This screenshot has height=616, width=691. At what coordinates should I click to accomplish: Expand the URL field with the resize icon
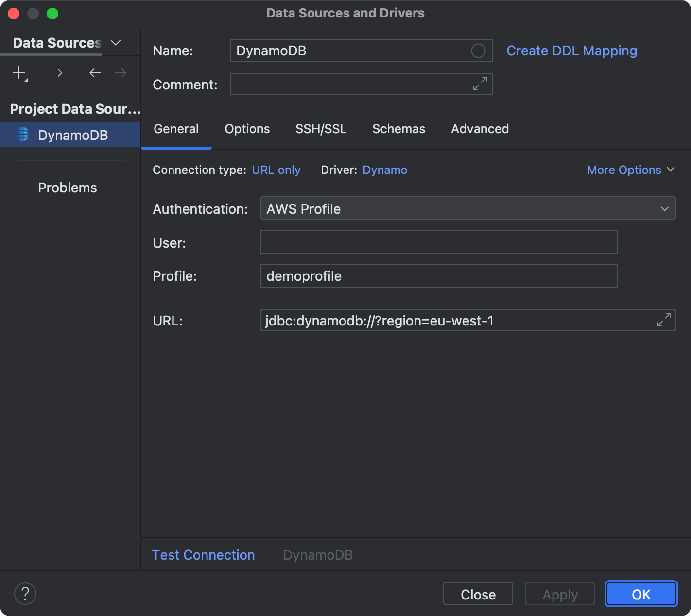click(x=663, y=320)
